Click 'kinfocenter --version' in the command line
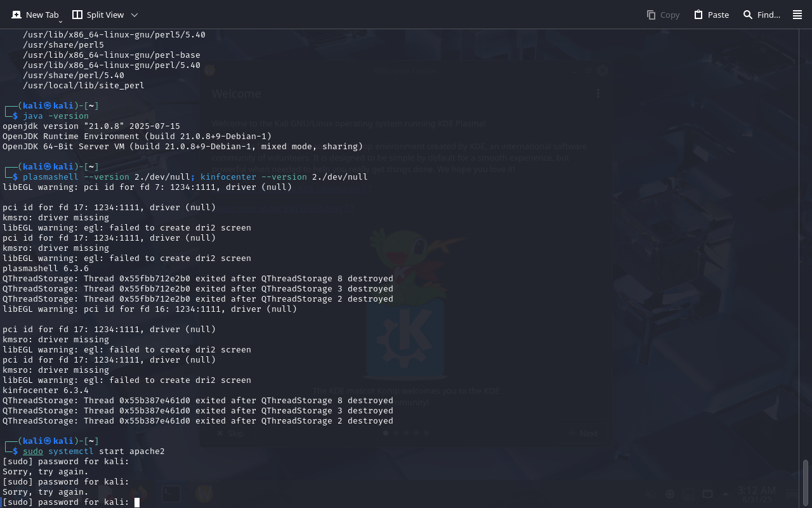The width and height of the screenshot is (812, 508). coord(254,177)
